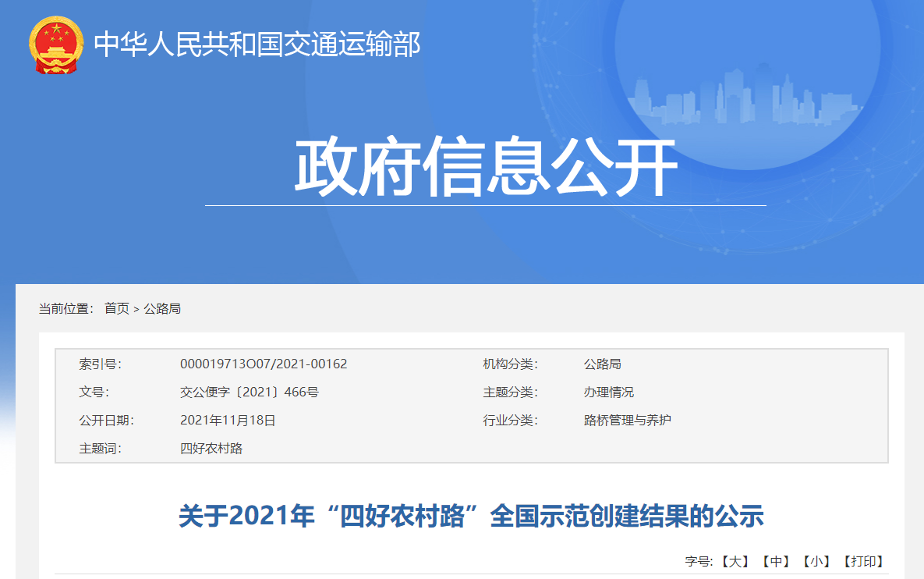Click the document number 交公便字〔2021〕466号
924x579 pixels.
tap(249, 392)
